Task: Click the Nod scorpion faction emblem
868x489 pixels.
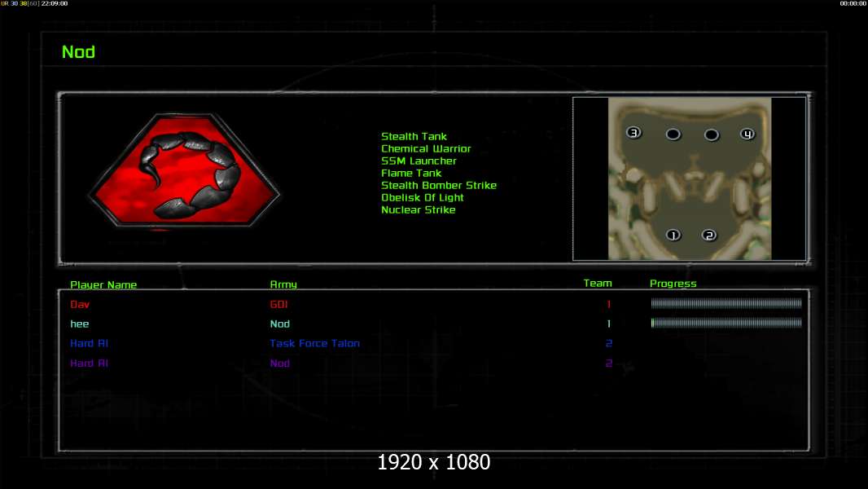Action: pyautogui.click(x=184, y=170)
